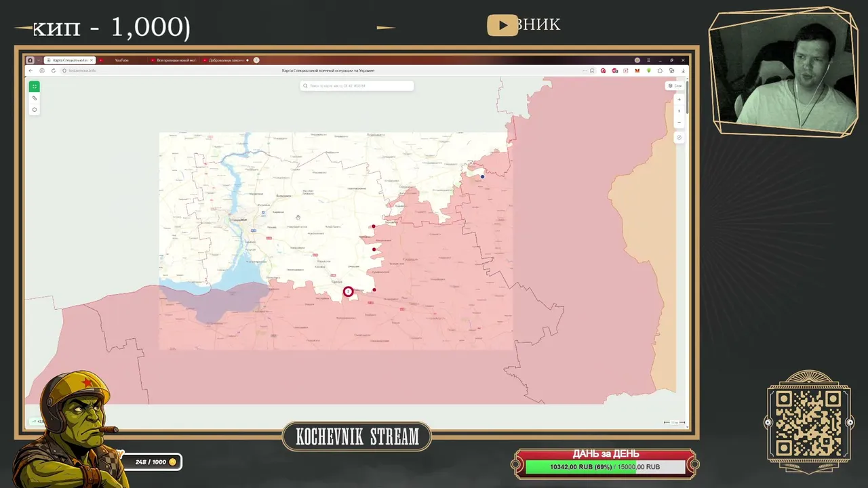
Task: Click the round map control below zoom buttons
Action: pyautogui.click(x=679, y=138)
